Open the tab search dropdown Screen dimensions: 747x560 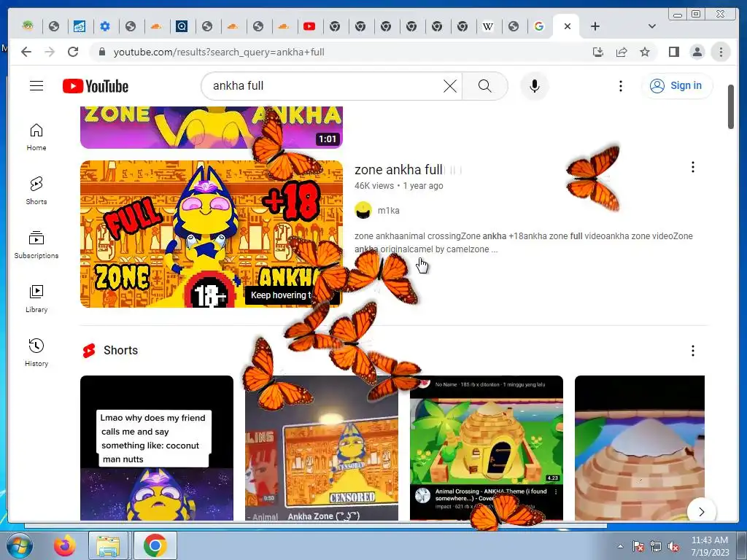coord(652,26)
